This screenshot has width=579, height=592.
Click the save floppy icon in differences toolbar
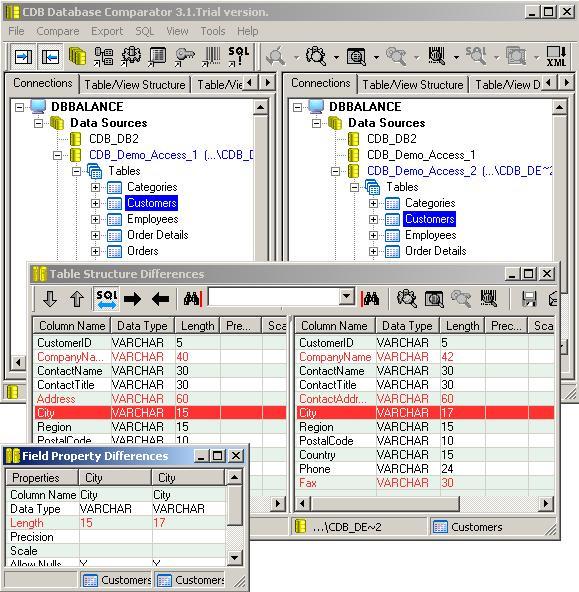click(x=529, y=299)
